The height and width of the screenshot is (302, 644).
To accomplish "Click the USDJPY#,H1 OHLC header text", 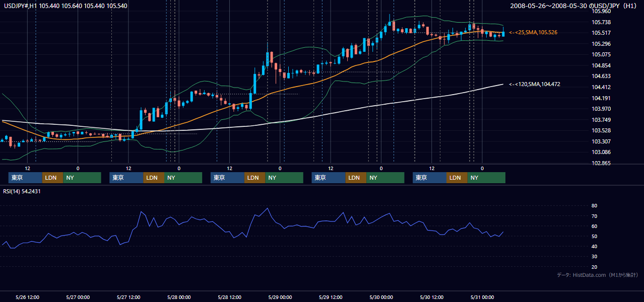I will (66, 6).
